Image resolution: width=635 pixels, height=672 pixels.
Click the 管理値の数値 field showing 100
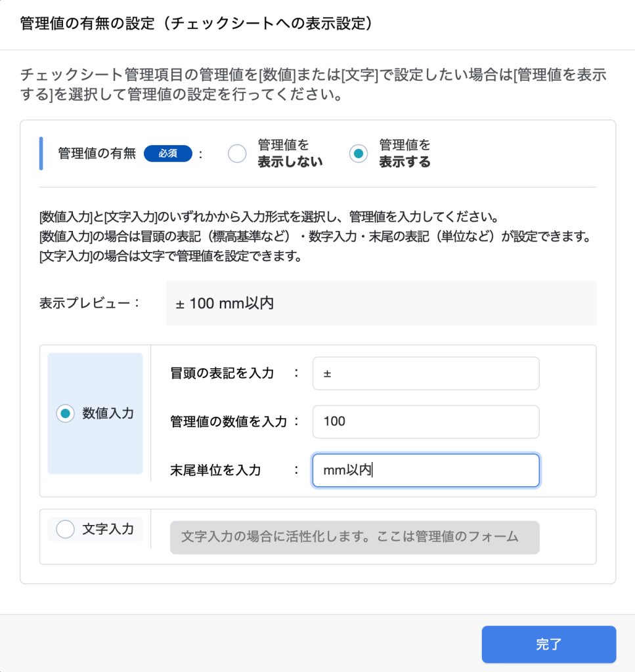(426, 421)
